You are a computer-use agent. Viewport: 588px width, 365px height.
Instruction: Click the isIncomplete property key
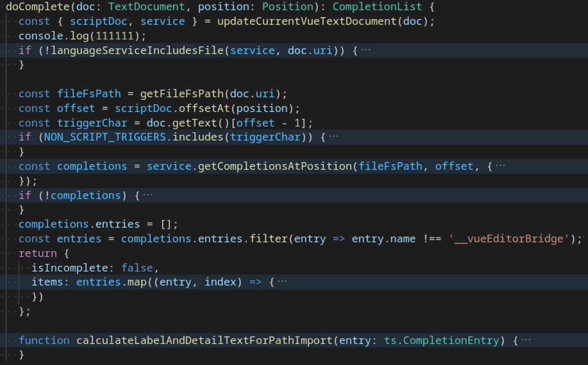click(x=69, y=268)
